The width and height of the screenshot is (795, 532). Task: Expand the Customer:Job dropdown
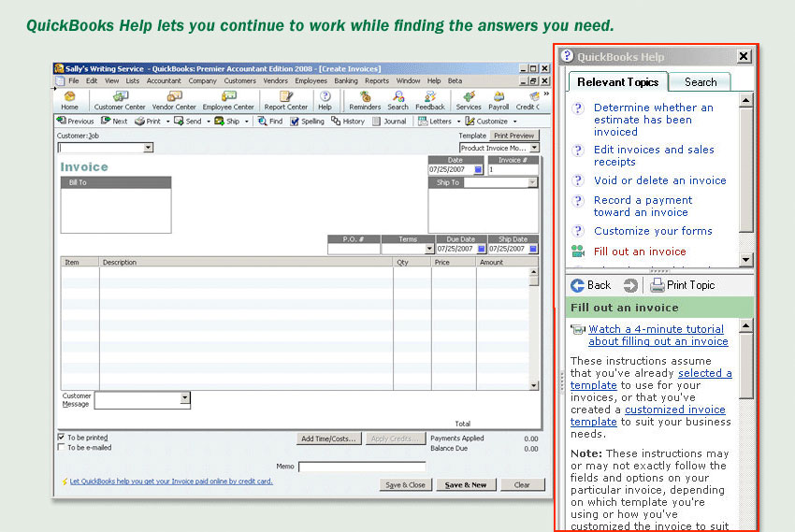click(148, 148)
